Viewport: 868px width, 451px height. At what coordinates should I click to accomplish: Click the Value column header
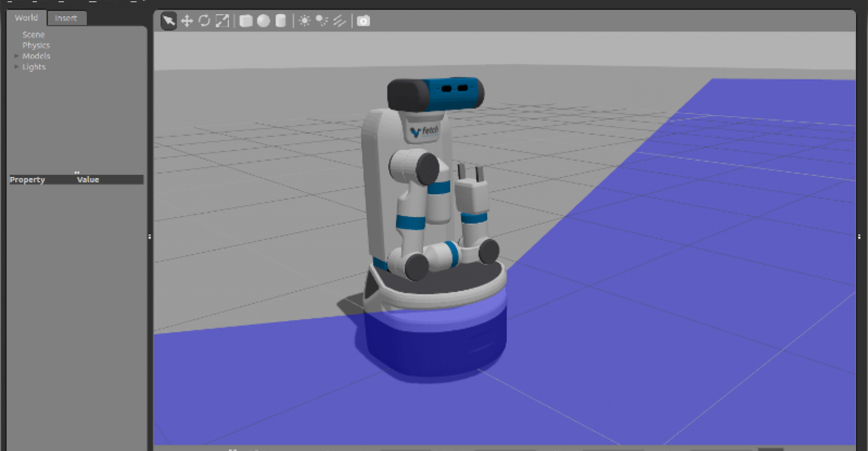tap(88, 180)
